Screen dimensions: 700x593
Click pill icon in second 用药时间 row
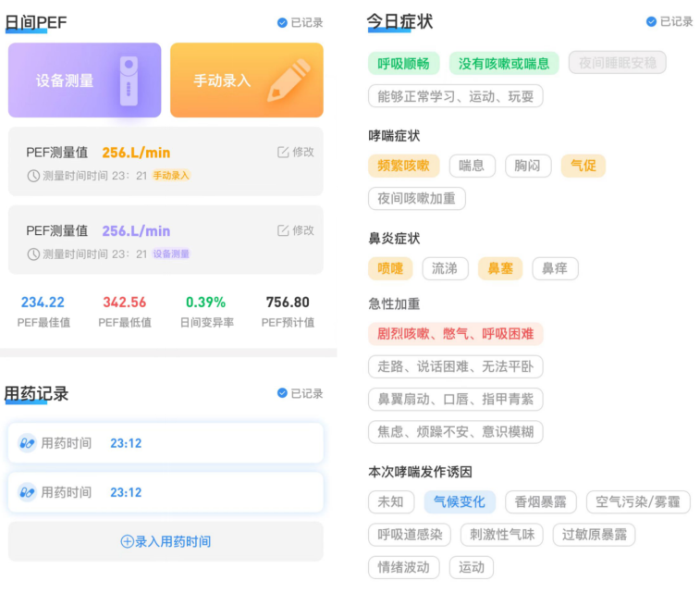coord(27,492)
